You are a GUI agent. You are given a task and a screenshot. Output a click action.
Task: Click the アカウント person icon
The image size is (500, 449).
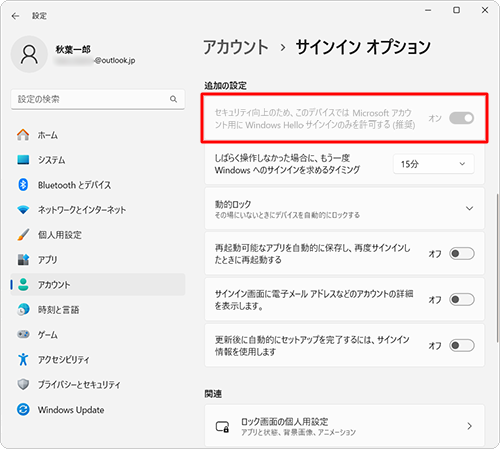pos(23,284)
